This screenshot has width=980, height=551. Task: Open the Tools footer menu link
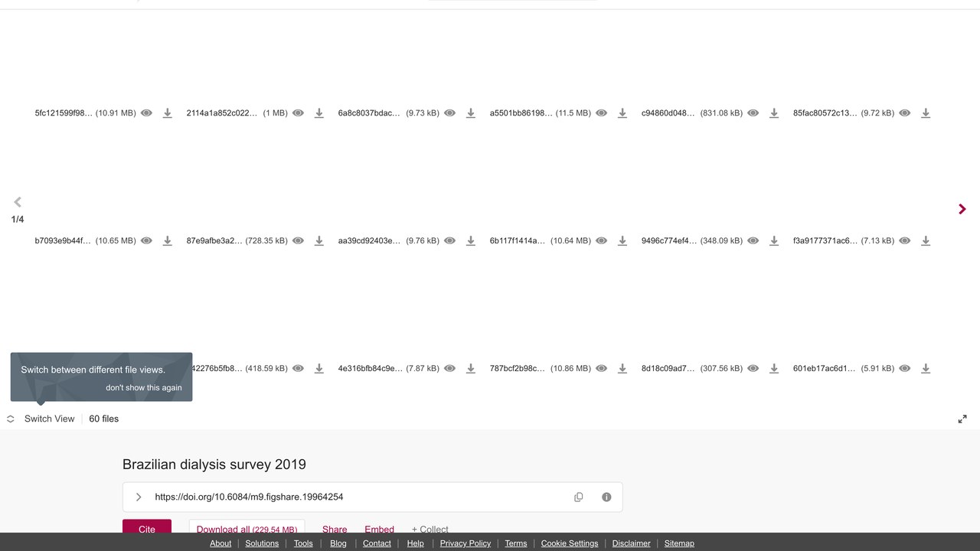pyautogui.click(x=303, y=543)
